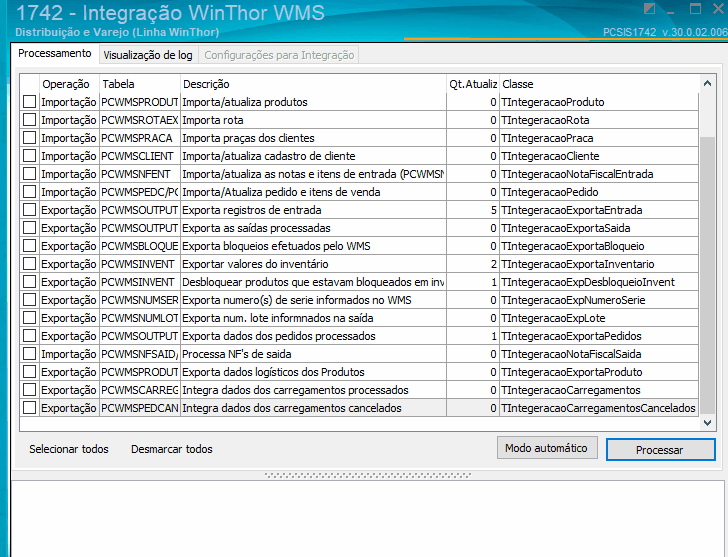Sort by the Operação column header

click(x=70, y=84)
